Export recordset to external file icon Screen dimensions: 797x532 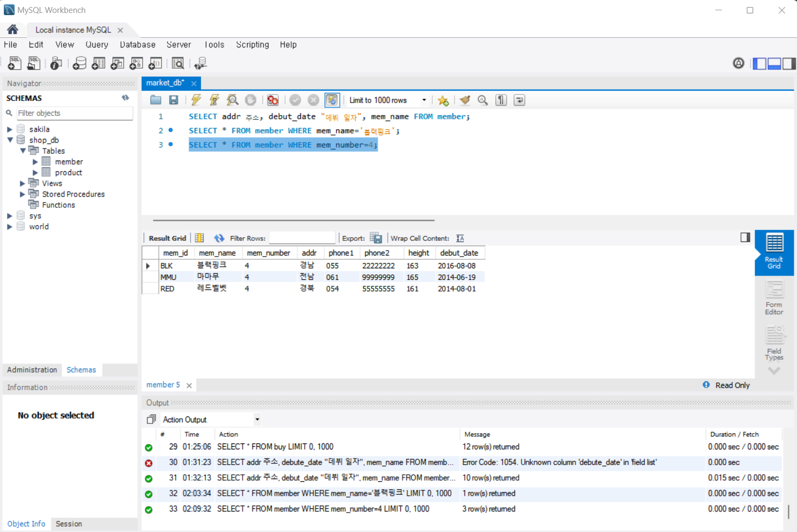[376, 238]
